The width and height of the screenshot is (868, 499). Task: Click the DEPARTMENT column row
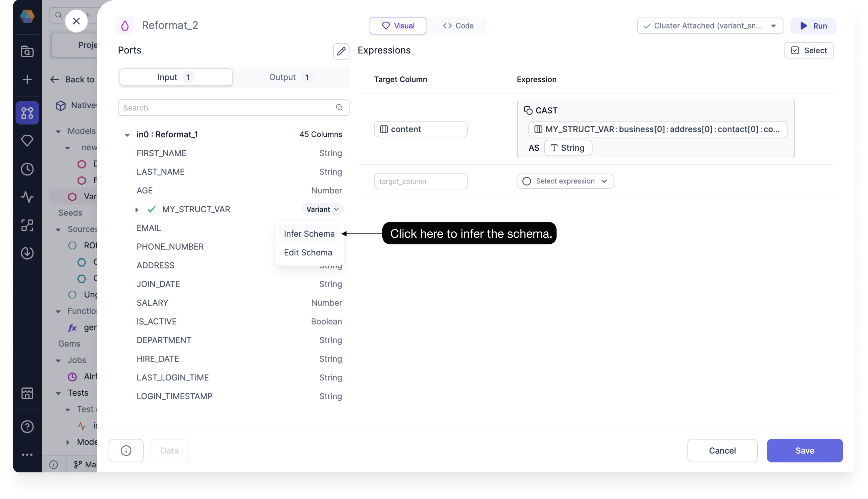(x=239, y=340)
